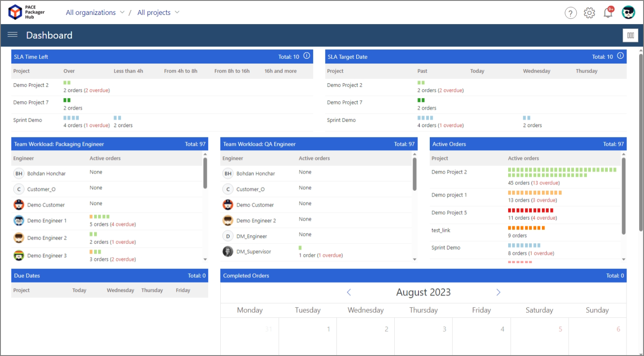This screenshot has width=644, height=356.
Task: Click Customer_O avatar in QA Engineer widget
Action: tap(228, 189)
